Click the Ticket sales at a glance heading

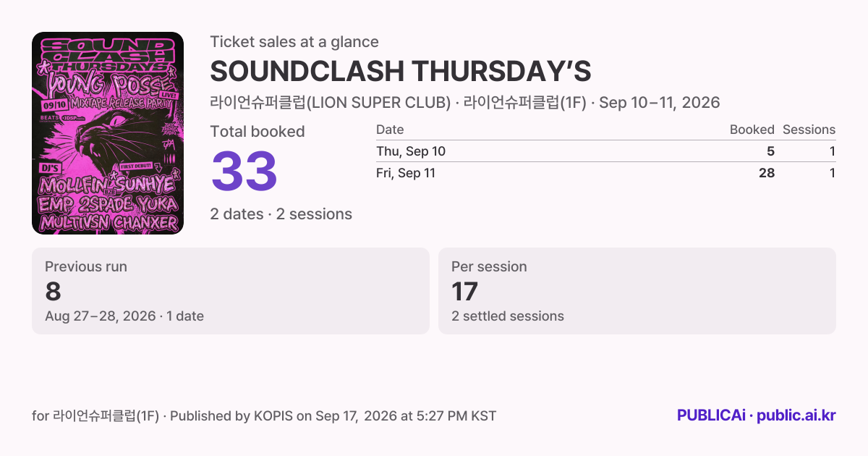(x=294, y=42)
